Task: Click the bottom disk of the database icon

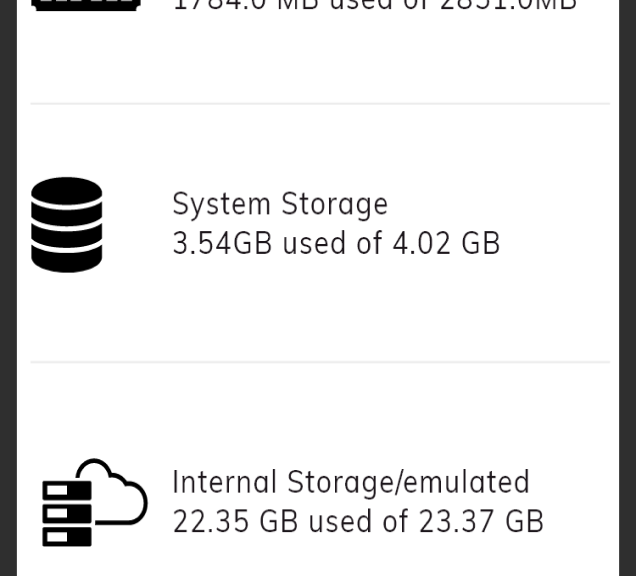Action: click(67, 260)
